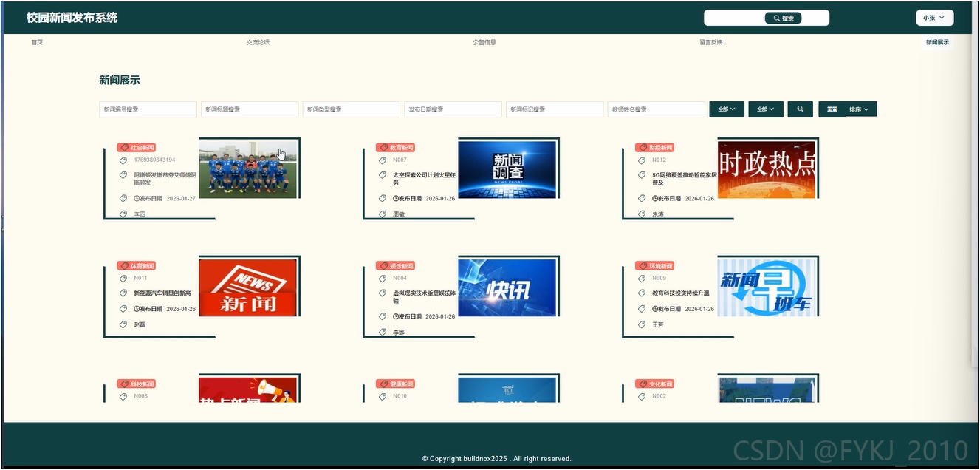
Task: Open the first 全部 filter dropdown
Action: click(727, 109)
